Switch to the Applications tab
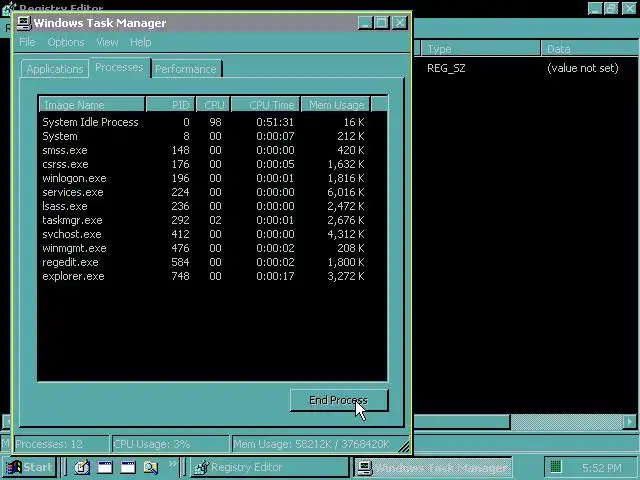The width and height of the screenshot is (640, 480). 55,69
